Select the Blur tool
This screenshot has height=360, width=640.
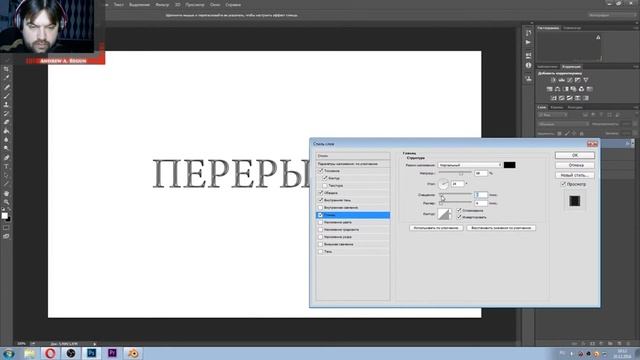[6, 140]
